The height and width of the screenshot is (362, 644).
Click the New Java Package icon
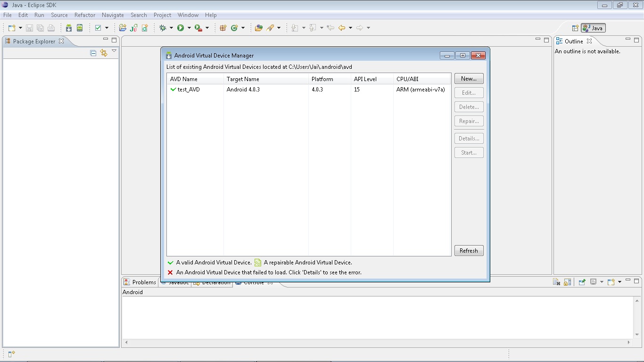tap(223, 28)
